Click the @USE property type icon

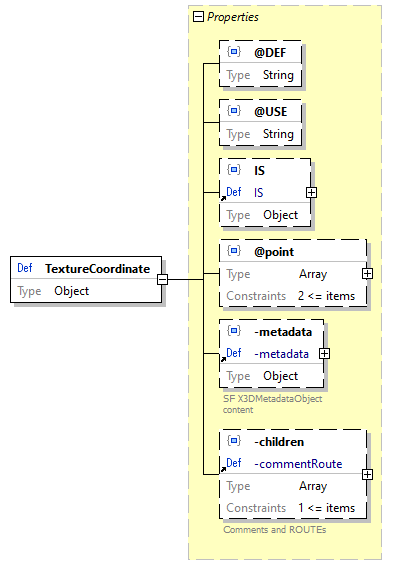(x=234, y=111)
